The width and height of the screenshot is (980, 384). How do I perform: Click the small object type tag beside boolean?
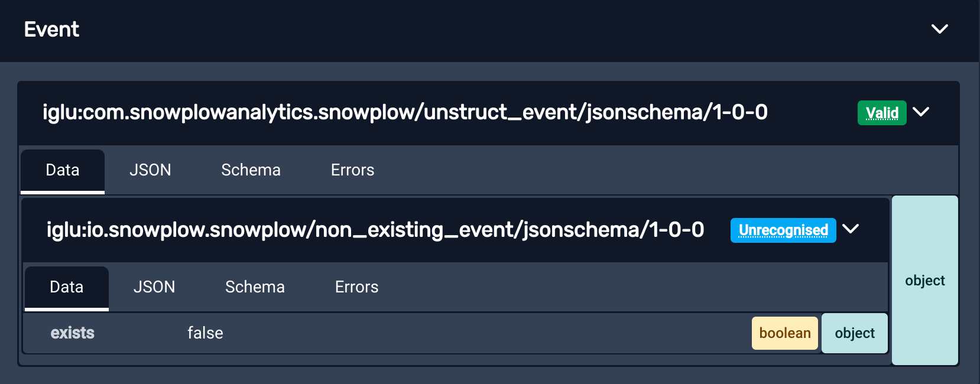854,333
